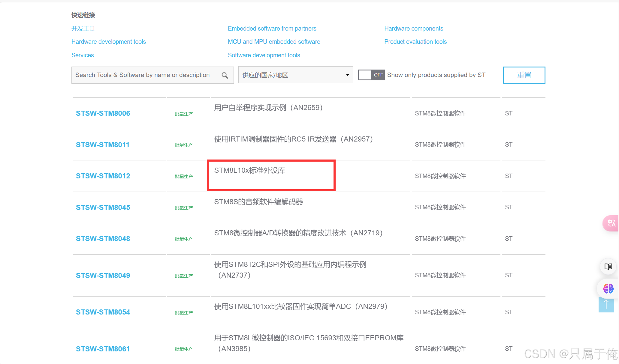Image resolution: width=619 pixels, height=364 pixels.
Task: Click the reading mode book icon
Action: click(608, 267)
